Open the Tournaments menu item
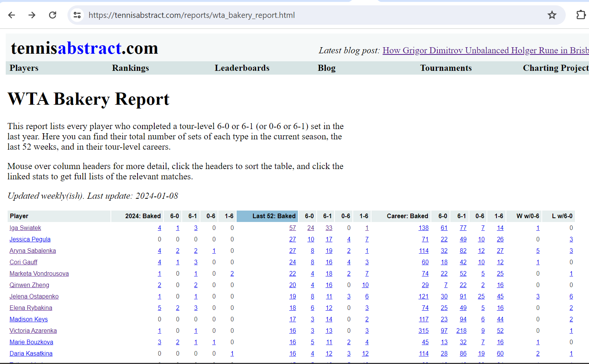 pos(446,68)
